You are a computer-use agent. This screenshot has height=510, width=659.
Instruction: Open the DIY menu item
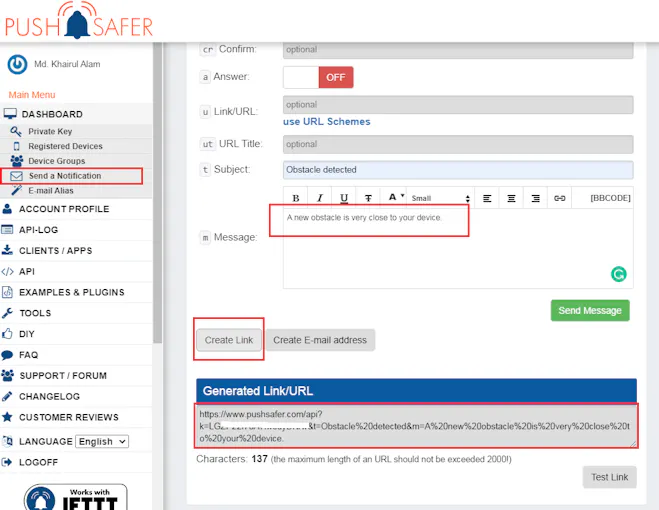26,334
